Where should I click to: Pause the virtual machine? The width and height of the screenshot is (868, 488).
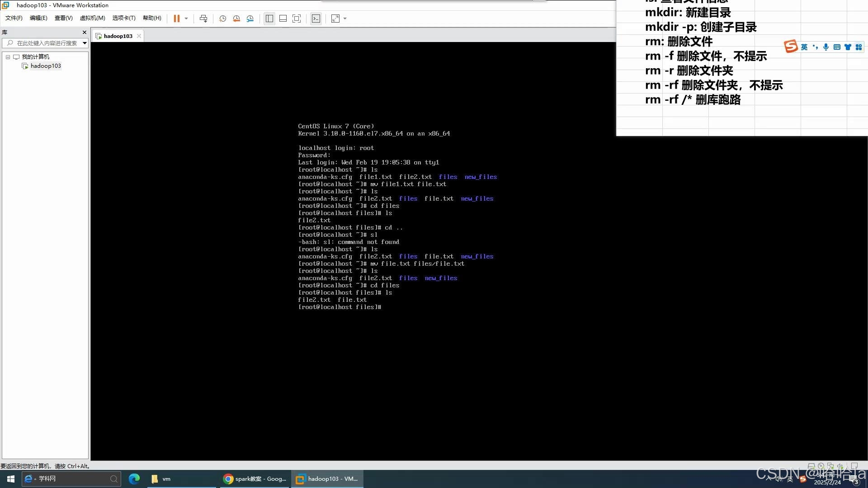[176, 19]
